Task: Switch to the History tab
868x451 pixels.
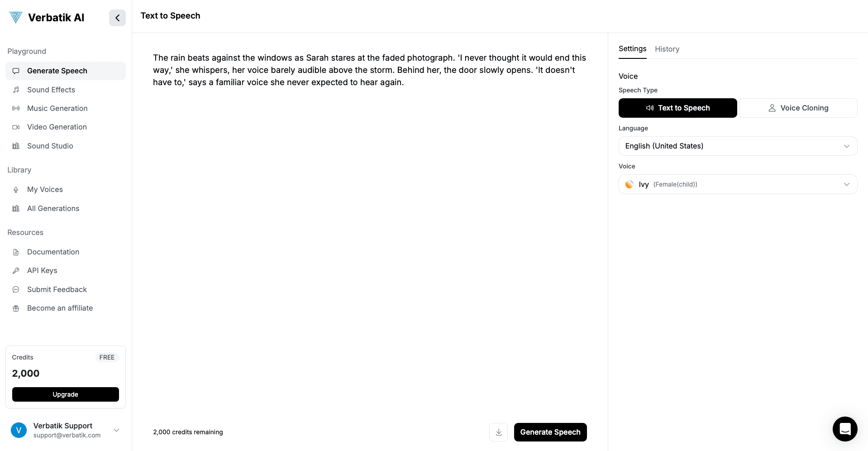Action: point(667,49)
